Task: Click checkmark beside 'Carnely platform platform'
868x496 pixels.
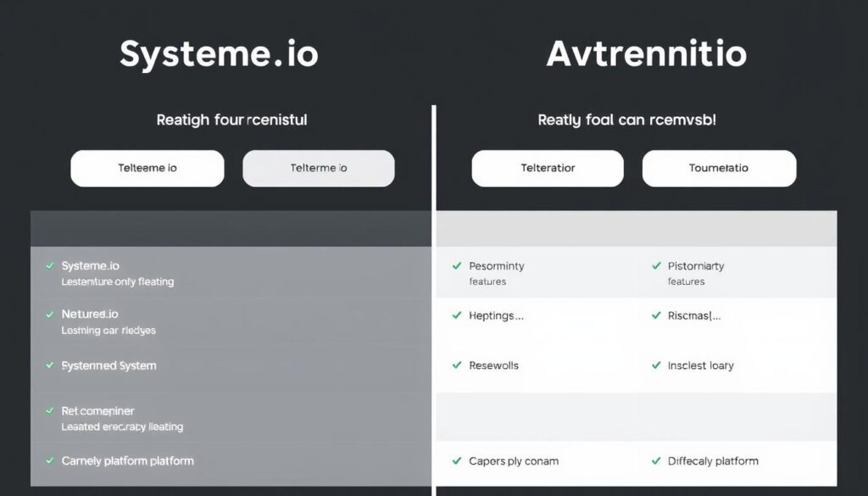Action: click(x=50, y=460)
